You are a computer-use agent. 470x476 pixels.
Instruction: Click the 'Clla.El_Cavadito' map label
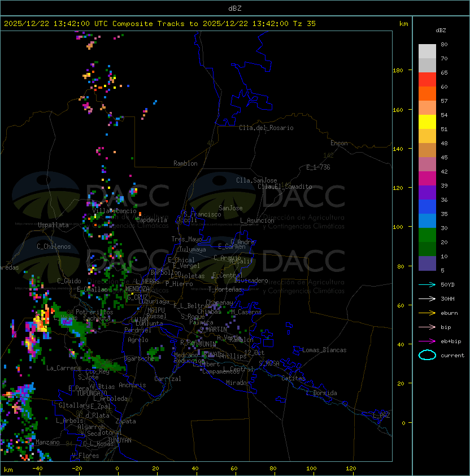pos(285,187)
